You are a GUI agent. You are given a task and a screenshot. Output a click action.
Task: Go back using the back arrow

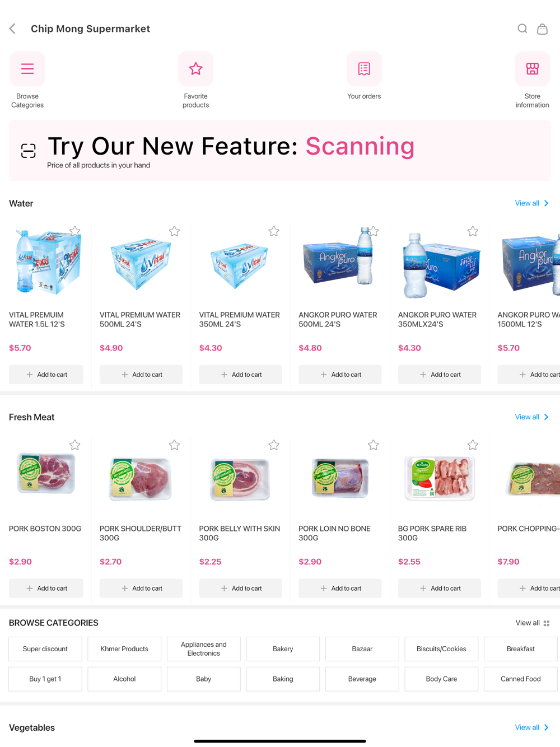[12, 29]
